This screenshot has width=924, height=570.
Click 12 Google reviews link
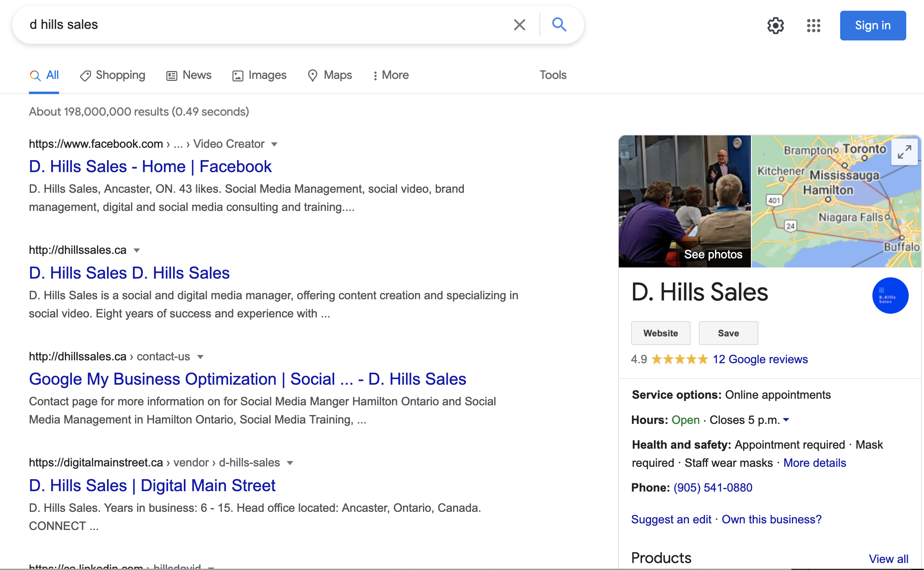pyautogui.click(x=761, y=359)
